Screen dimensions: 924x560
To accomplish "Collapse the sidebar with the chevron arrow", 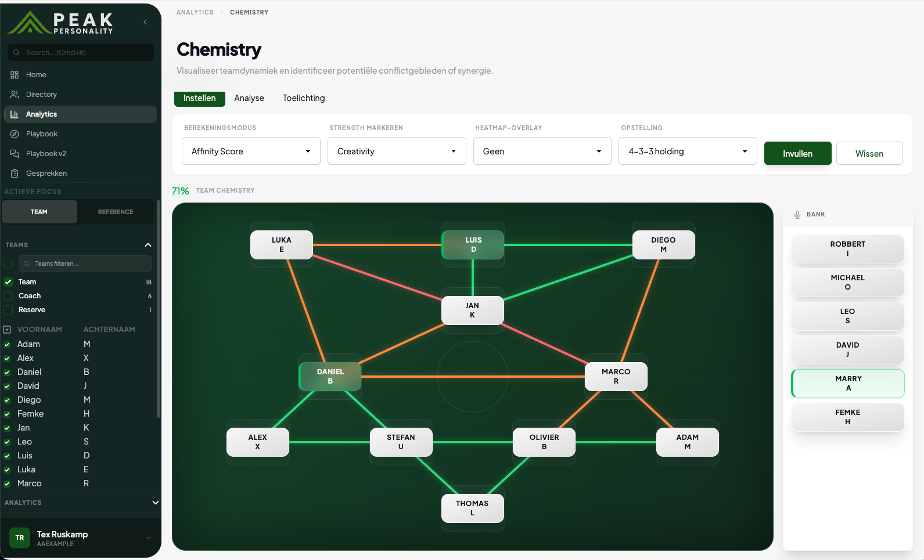I will tap(145, 22).
